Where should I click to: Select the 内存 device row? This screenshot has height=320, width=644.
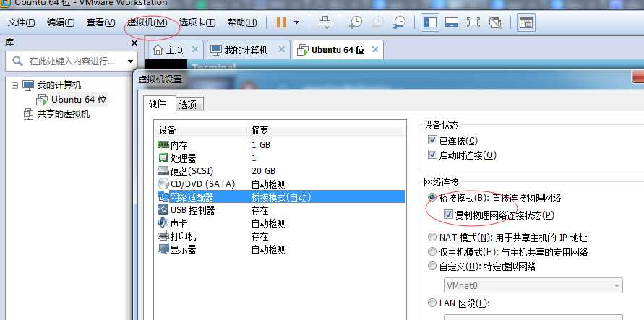click(x=279, y=145)
